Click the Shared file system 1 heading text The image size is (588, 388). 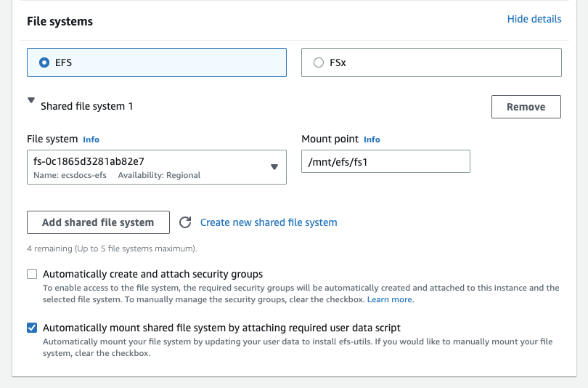point(87,106)
